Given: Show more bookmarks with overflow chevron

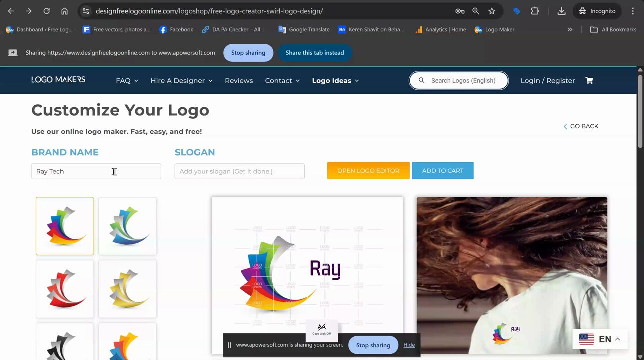Looking at the screenshot, I should 570,29.
